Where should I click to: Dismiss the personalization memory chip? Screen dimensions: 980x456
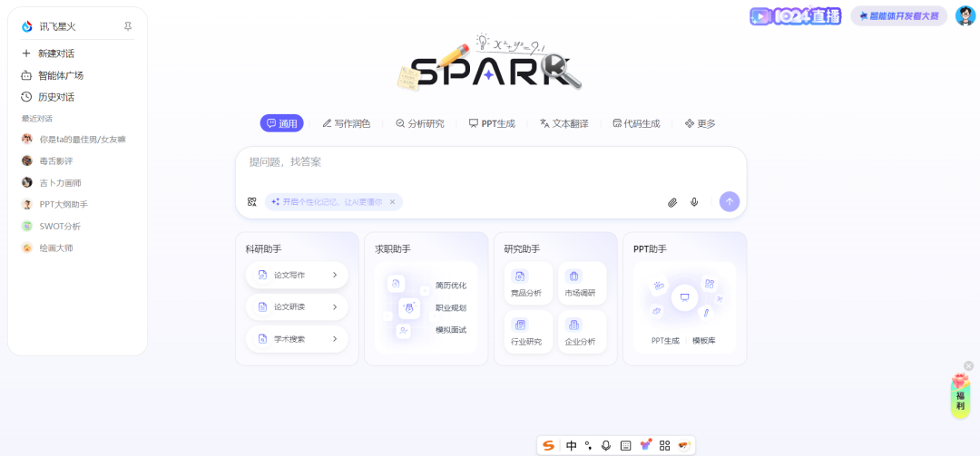click(393, 202)
